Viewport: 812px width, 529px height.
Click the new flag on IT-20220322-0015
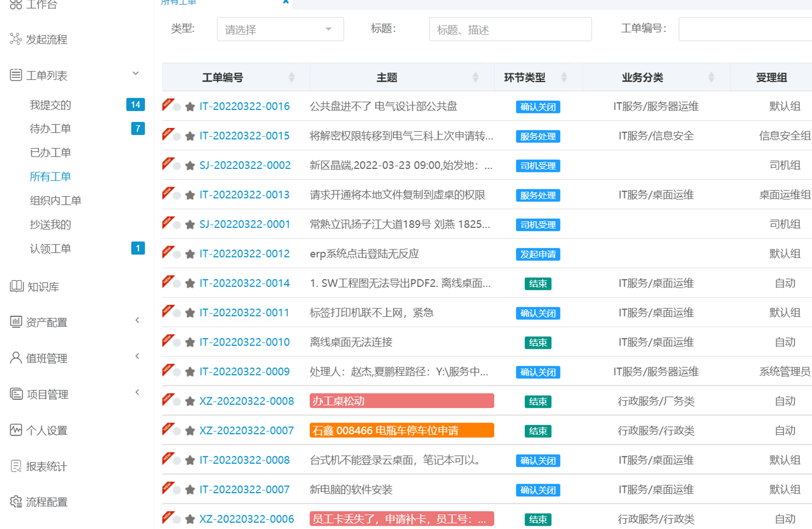click(167, 134)
